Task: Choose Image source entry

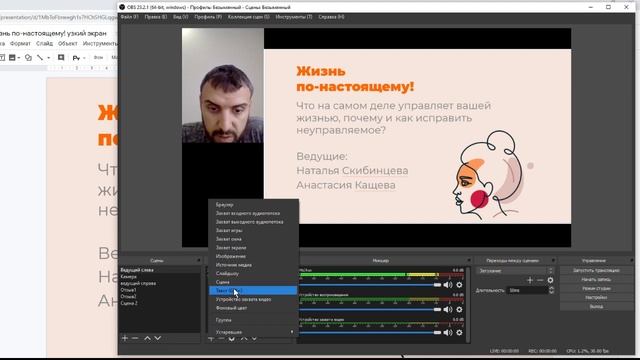Action: coord(254,256)
